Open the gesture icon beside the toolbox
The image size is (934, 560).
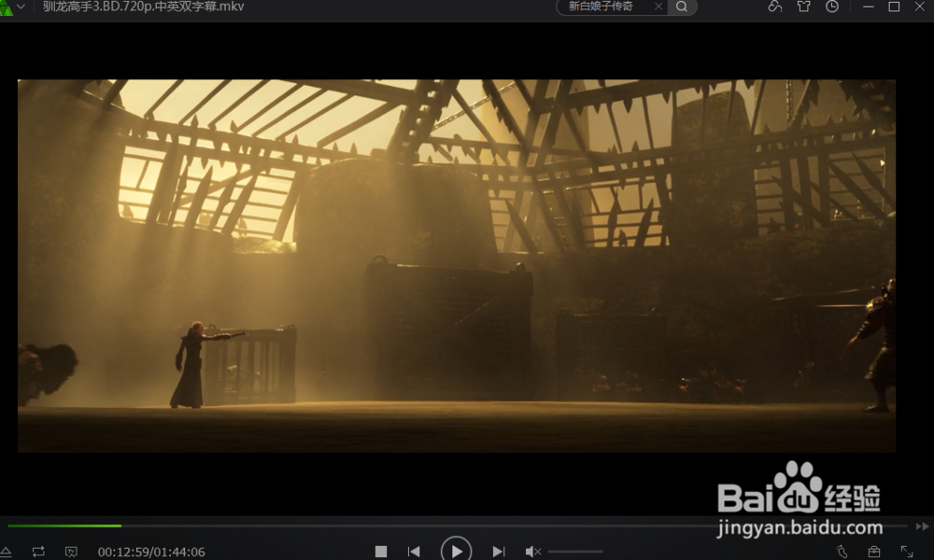tap(842, 552)
